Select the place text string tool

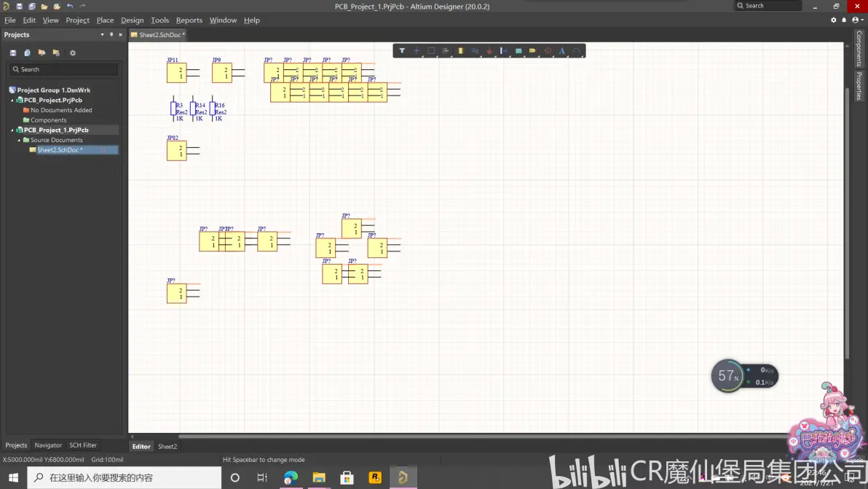(562, 51)
